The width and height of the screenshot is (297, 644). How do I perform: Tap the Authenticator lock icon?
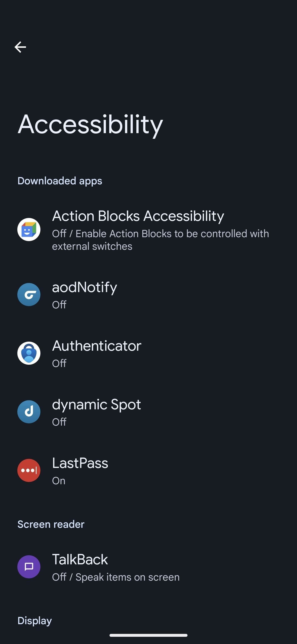(29, 353)
